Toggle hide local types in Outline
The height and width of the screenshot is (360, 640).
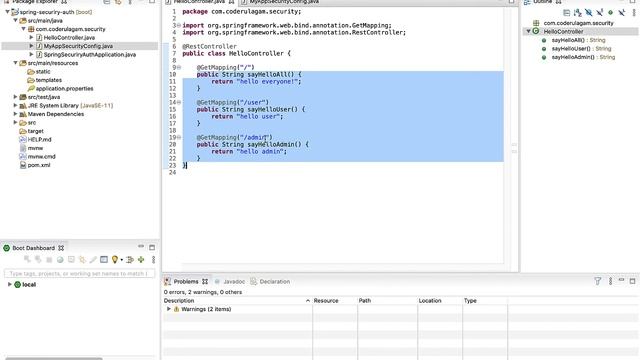(x=622, y=13)
